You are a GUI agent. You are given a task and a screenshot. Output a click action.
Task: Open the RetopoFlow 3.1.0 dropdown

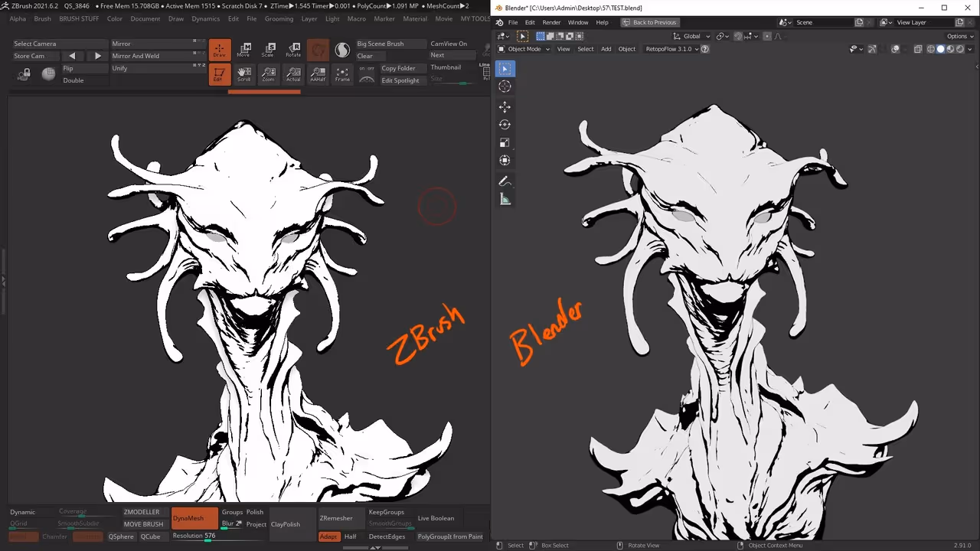coord(672,49)
